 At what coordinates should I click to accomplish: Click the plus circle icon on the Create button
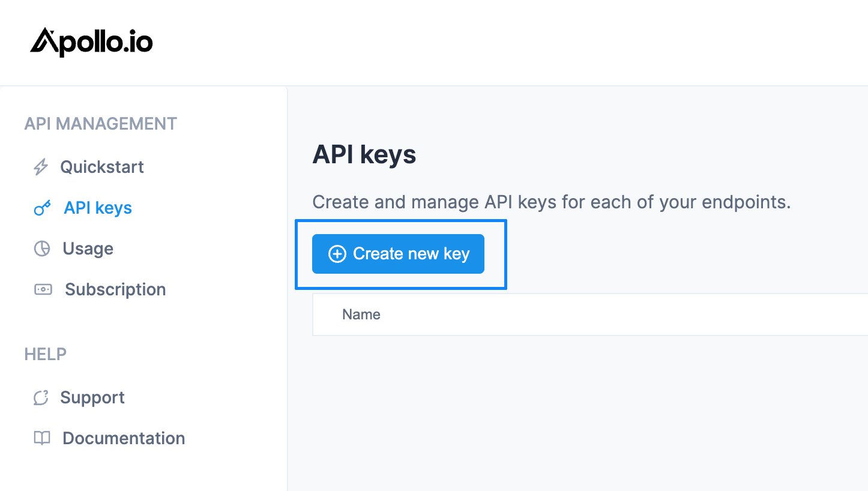click(337, 254)
